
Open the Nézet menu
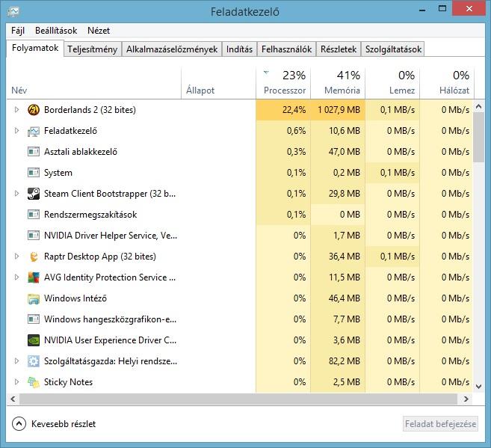click(99, 31)
